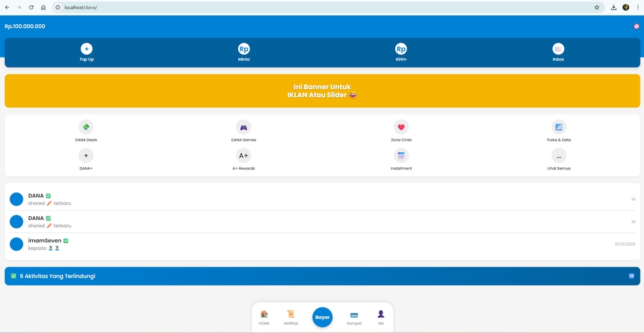
Task: Click the Rp.100.000.000 balance text
Action: coord(25,26)
